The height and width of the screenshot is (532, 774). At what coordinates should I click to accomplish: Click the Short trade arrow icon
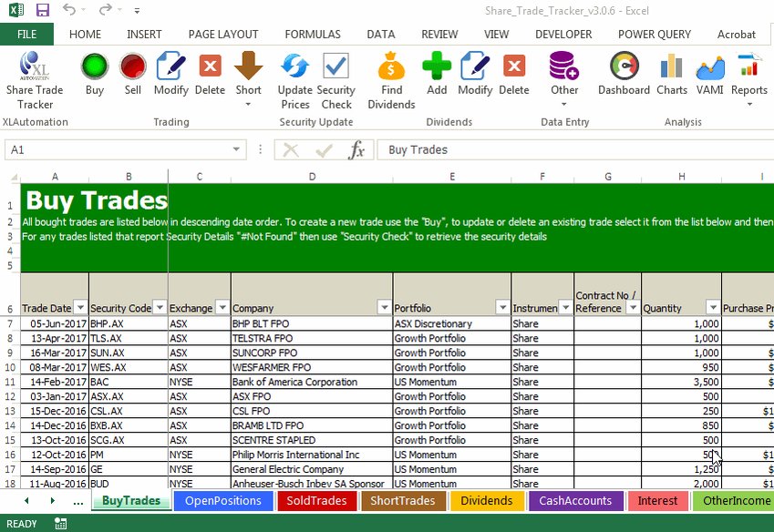(248, 66)
